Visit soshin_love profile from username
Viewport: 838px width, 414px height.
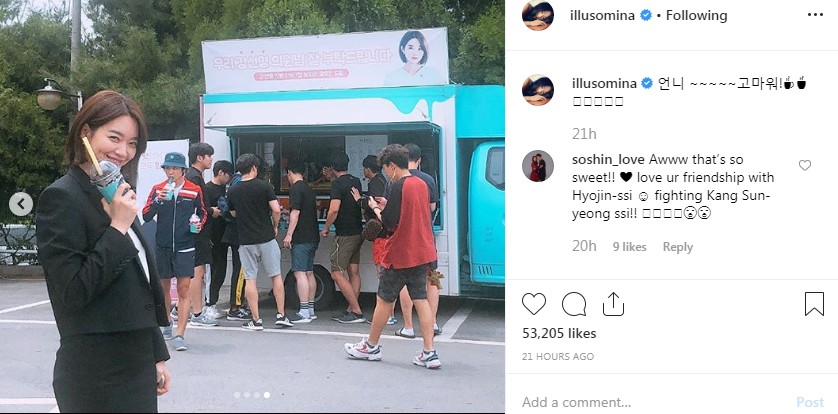[x=608, y=159]
